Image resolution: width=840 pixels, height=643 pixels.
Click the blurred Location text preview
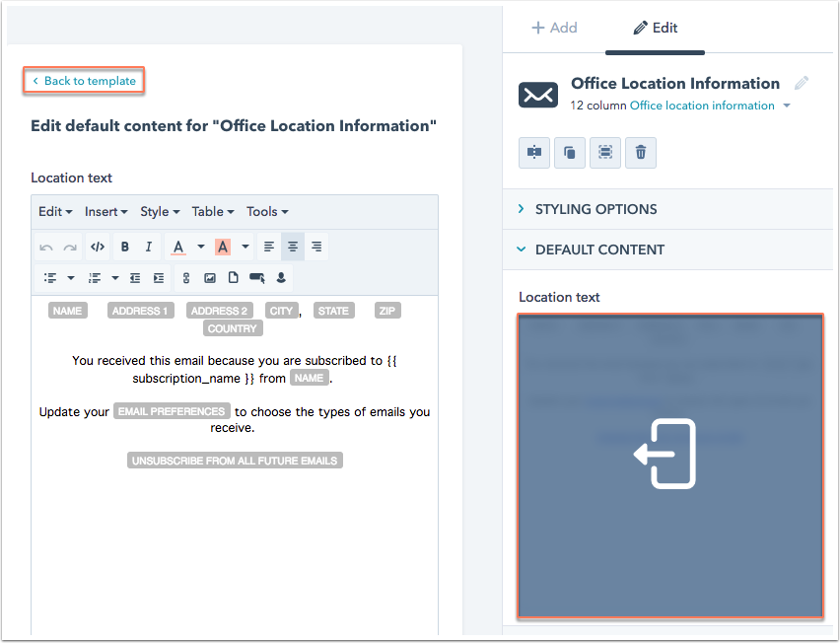[669, 465]
